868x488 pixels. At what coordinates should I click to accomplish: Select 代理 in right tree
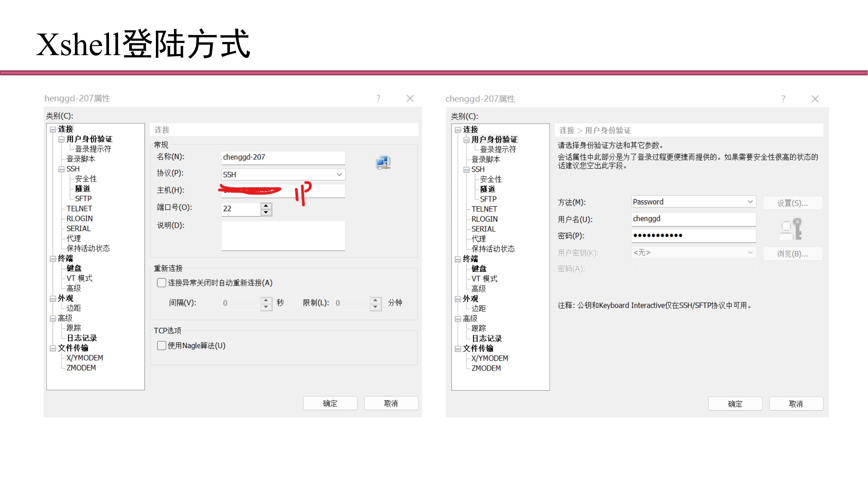tap(478, 239)
